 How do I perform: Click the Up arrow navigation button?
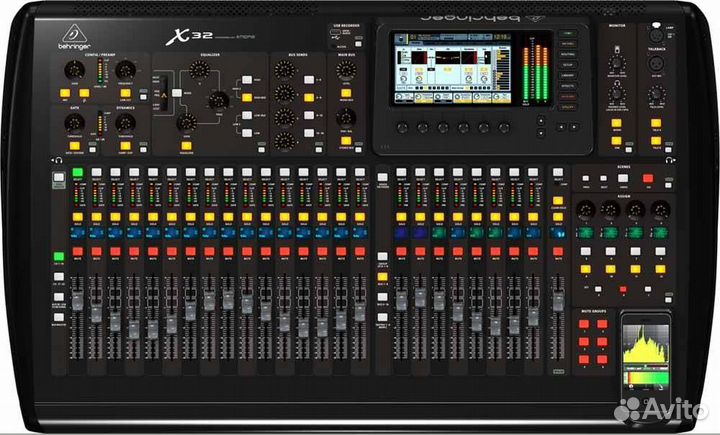(541, 121)
